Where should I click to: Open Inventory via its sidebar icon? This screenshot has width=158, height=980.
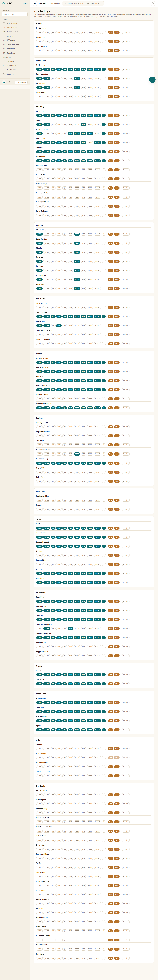pyautogui.click(x=4, y=61)
